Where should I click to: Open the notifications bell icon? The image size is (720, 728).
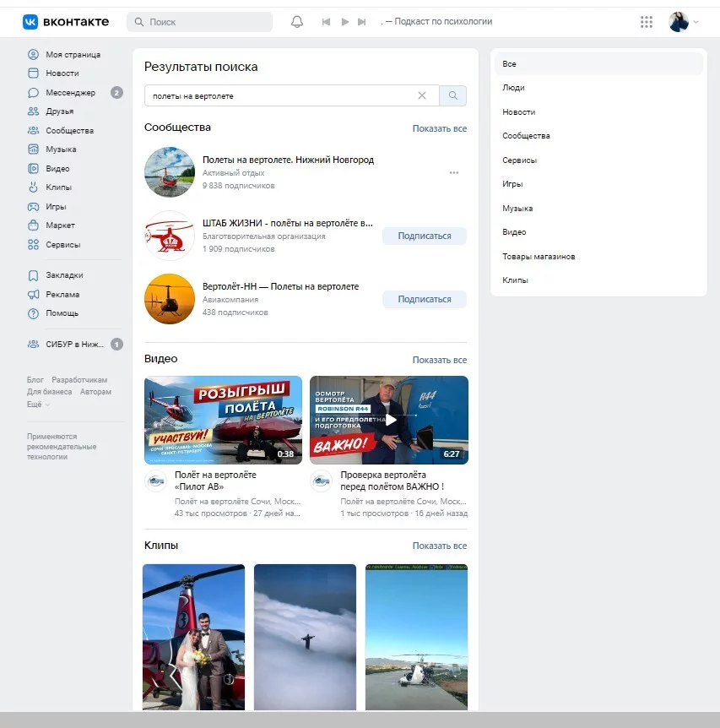(x=297, y=22)
